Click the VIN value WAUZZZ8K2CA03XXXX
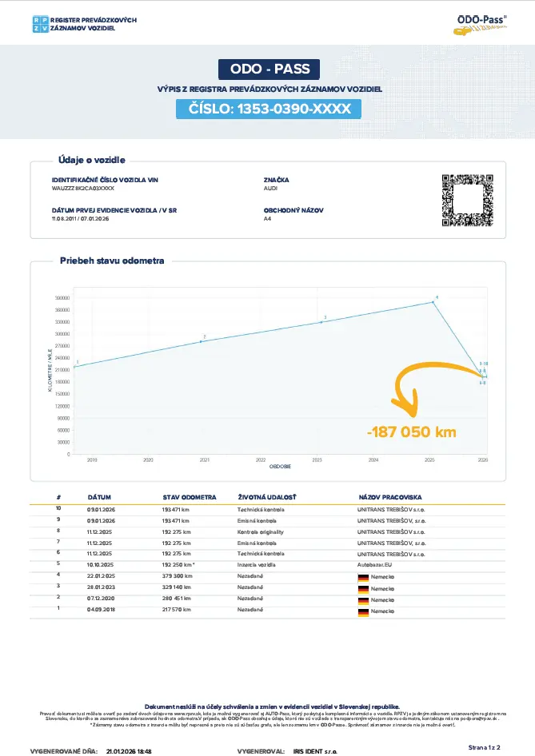This screenshot has width=535, height=756. [83, 189]
